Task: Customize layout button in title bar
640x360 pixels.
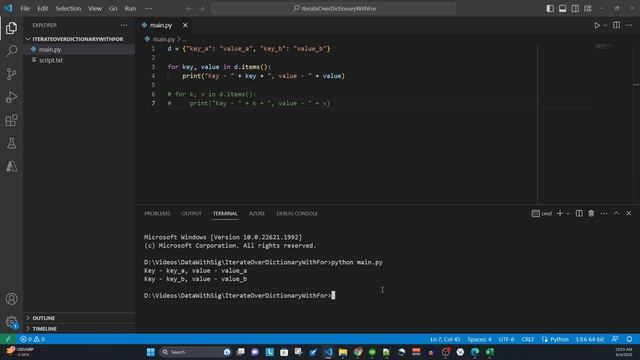Action: [x=588, y=9]
